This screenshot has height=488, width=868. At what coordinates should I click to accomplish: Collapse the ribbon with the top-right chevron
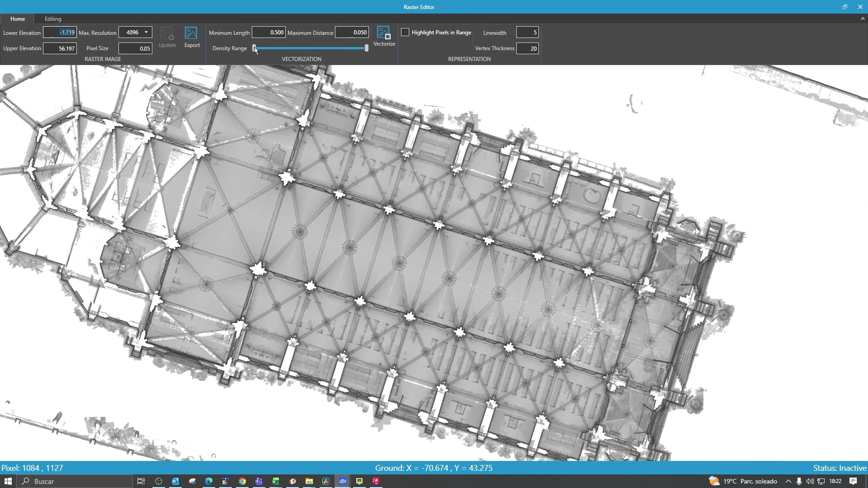coord(863,19)
